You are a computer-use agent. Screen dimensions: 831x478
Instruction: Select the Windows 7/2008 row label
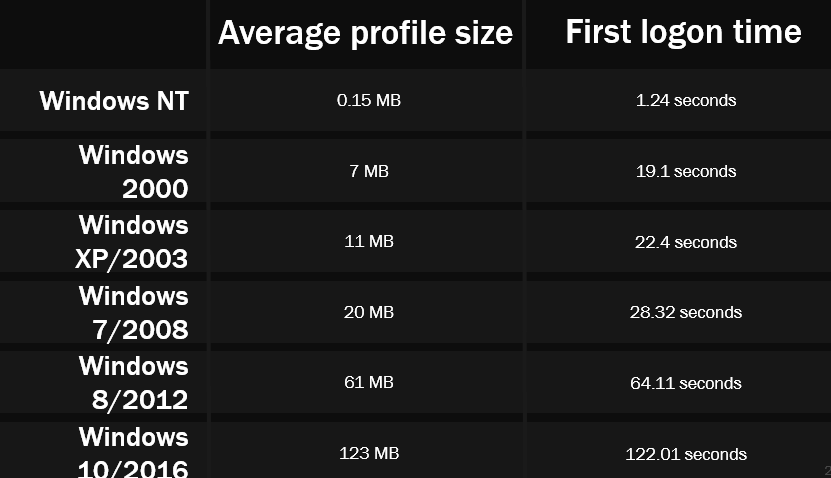pyautogui.click(x=134, y=313)
